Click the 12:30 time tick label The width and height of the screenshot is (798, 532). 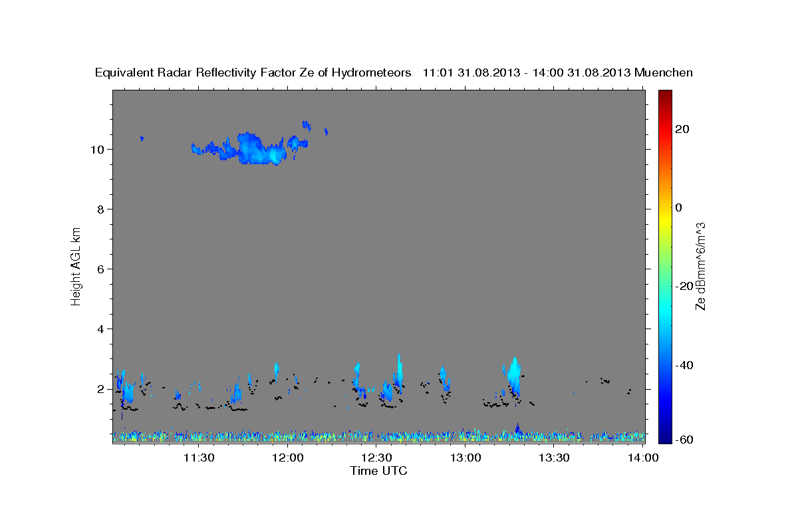(x=377, y=458)
